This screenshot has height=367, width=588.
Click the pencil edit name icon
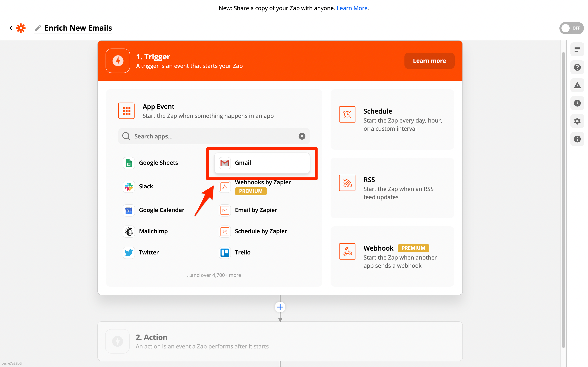(38, 28)
